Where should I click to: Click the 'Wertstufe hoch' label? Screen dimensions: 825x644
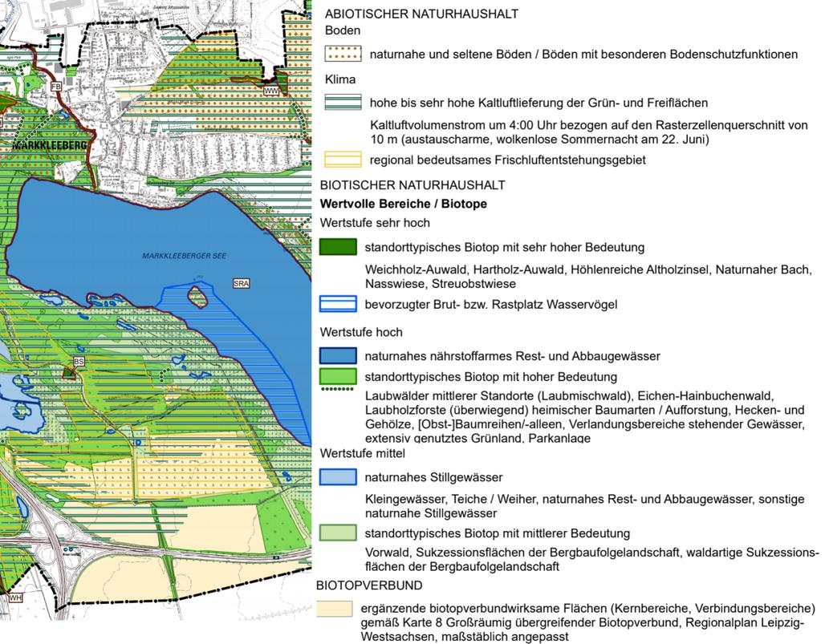tap(361, 332)
